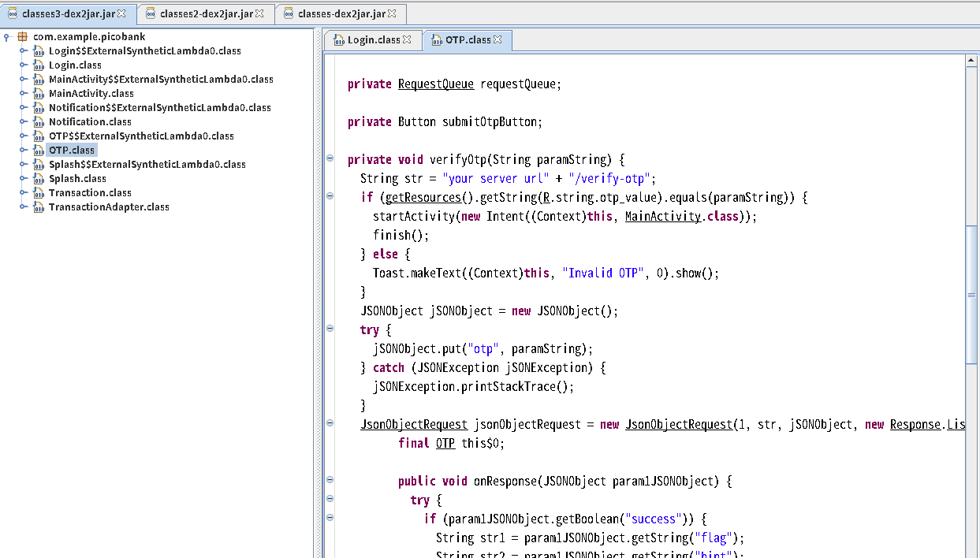Collapse the try block fold marker
Screen dimensions: 980x558
pyautogui.click(x=330, y=329)
